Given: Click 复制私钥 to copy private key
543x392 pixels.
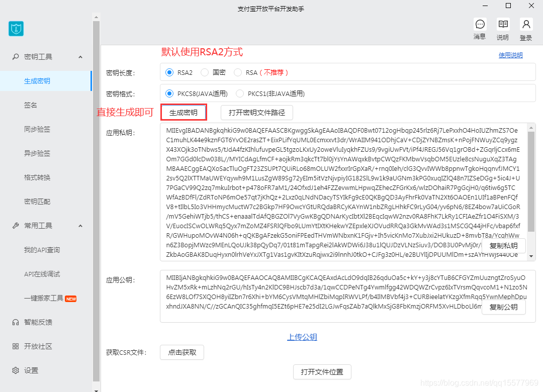Looking at the screenshot, I should pos(503,246).
